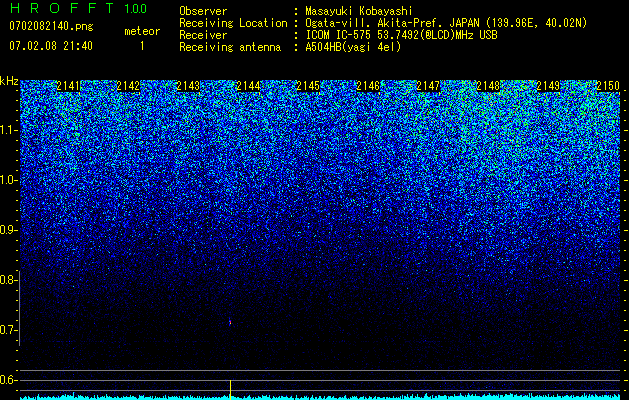The width and height of the screenshot is (629, 400).
Task: Click the 'Receiver' field label
Action: tap(203, 35)
